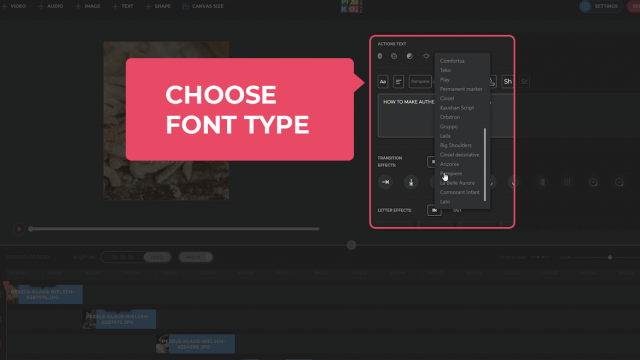This screenshot has height=360, width=640.
Task: Click the Aa text size button
Action: pos(382,82)
